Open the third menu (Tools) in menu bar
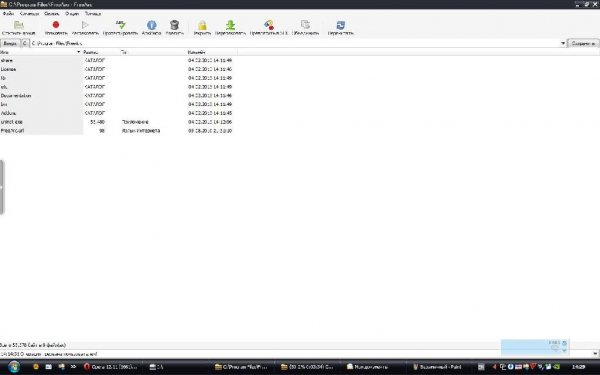 coord(52,13)
